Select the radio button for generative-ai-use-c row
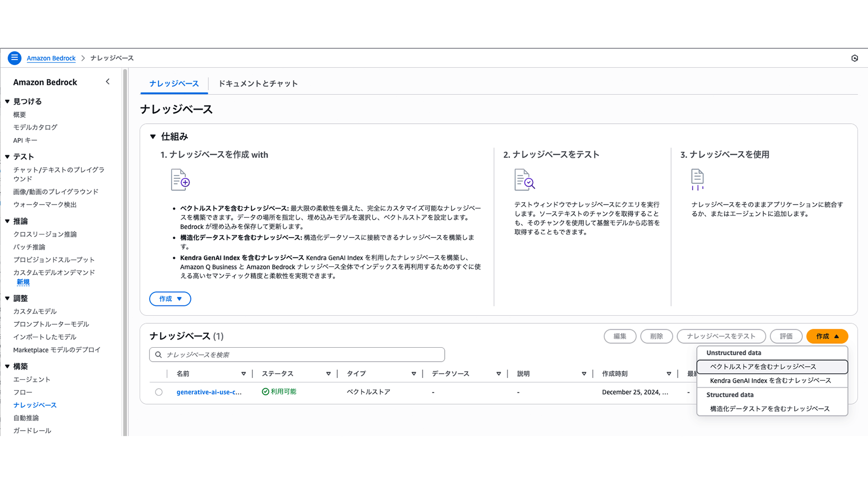 click(x=159, y=392)
